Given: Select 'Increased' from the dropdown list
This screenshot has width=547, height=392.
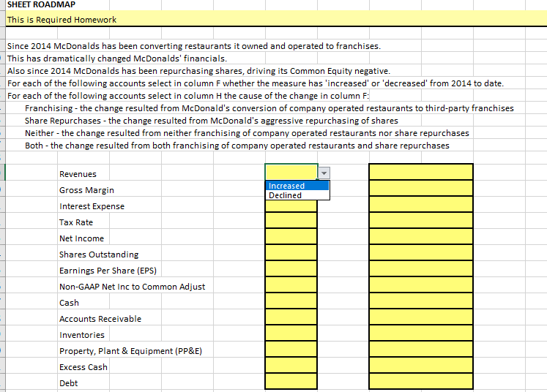Looking at the screenshot, I should [x=297, y=186].
